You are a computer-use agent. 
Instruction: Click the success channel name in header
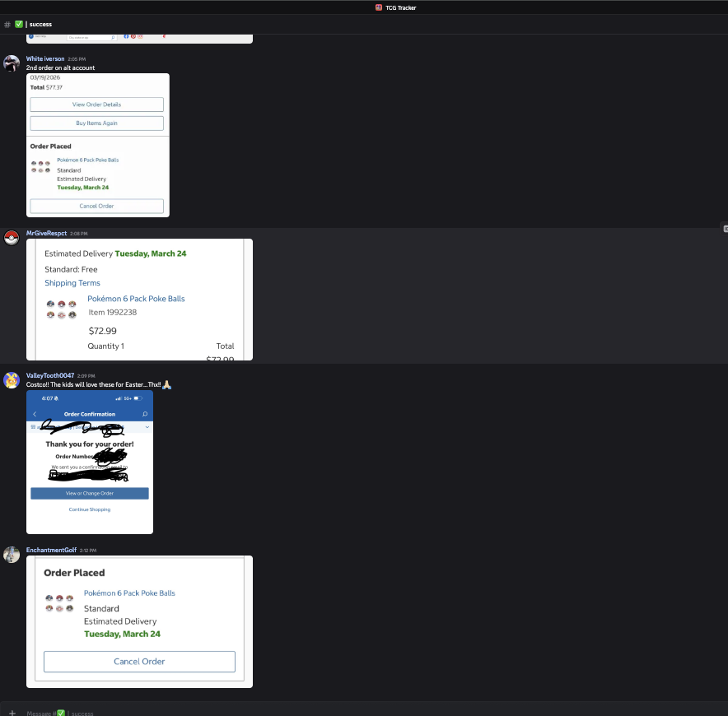pyautogui.click(x=41, y=24)
